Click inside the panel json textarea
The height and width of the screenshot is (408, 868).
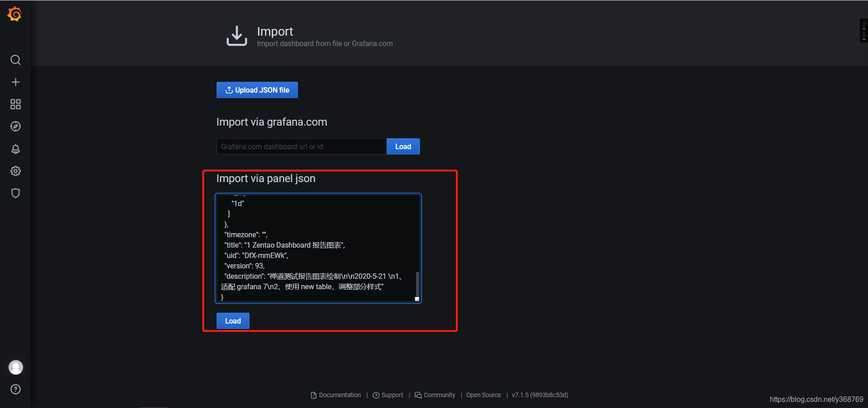318,248
